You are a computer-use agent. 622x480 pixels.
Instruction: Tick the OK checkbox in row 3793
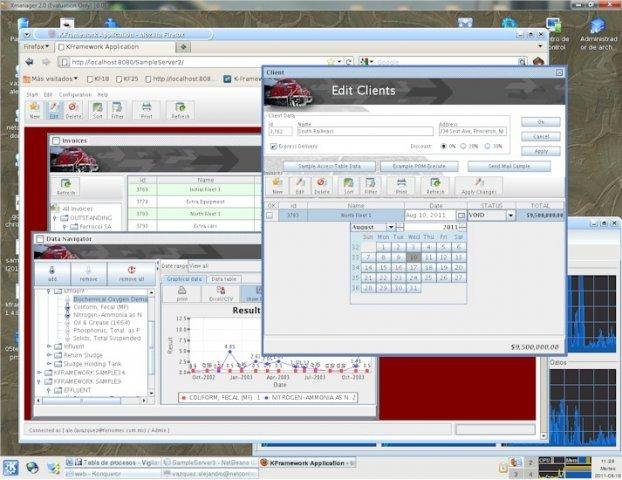pyautogui.click(x=271, y=215)
